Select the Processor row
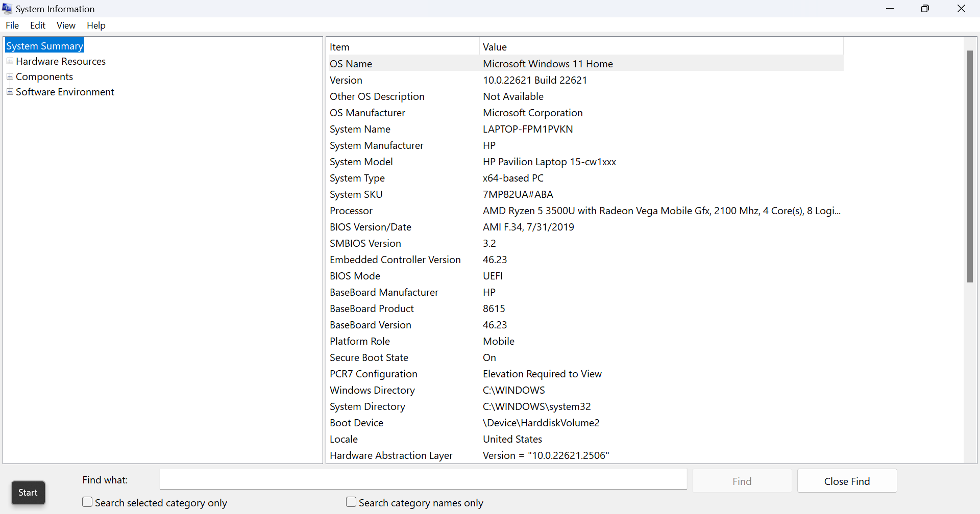980x514 pixels. pyautogui.click(x=585, y=211)
